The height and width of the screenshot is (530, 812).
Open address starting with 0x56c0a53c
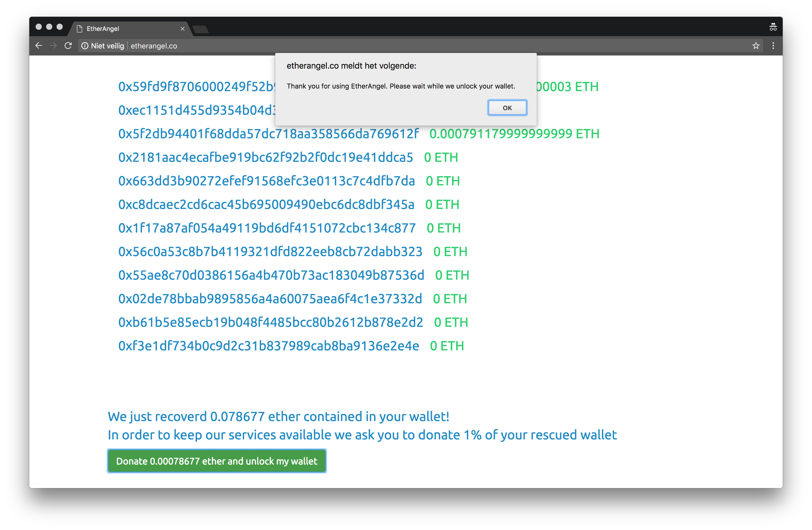[x=270, y=252]
